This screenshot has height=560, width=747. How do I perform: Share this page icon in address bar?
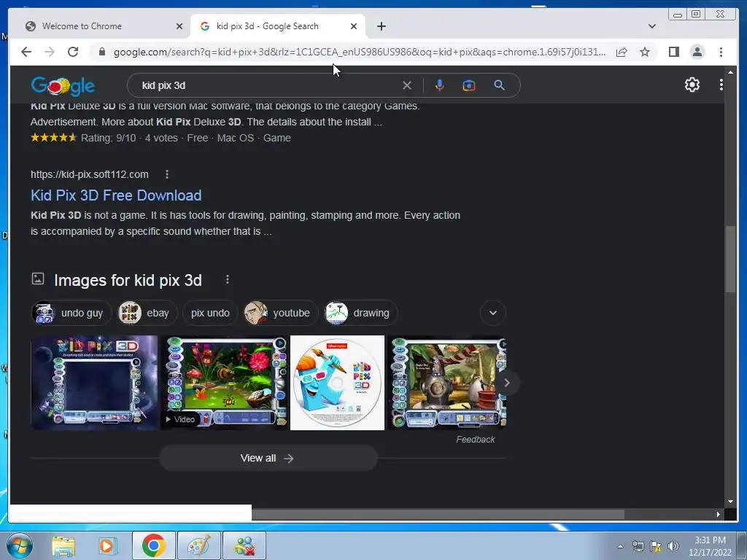click(x=622, y=52)
